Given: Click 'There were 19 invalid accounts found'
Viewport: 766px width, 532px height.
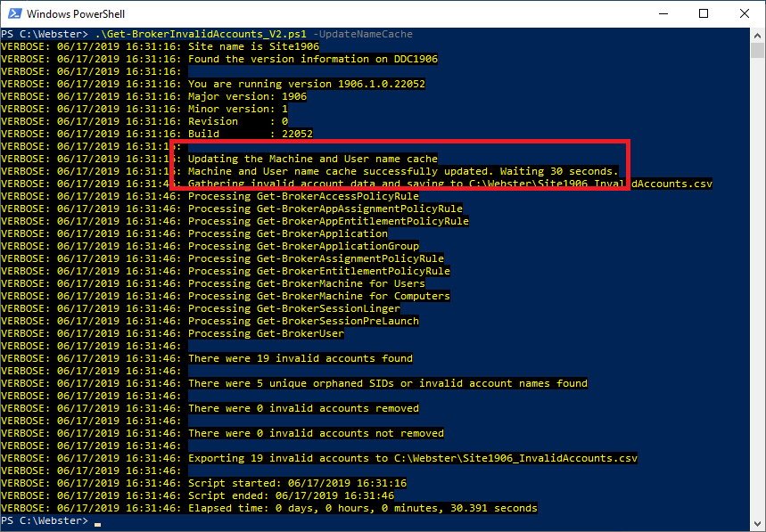Looking at the screenshot, I should click(x=301, y=359).
